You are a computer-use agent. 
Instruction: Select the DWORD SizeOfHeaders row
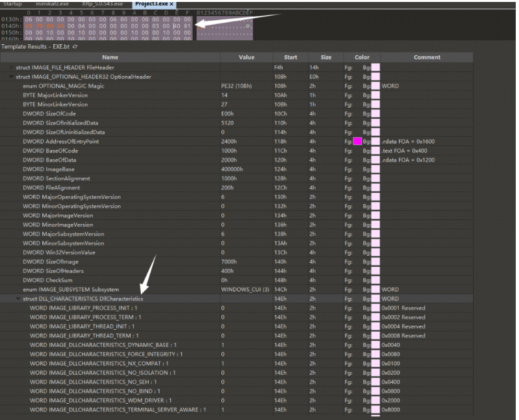point(236,271)
